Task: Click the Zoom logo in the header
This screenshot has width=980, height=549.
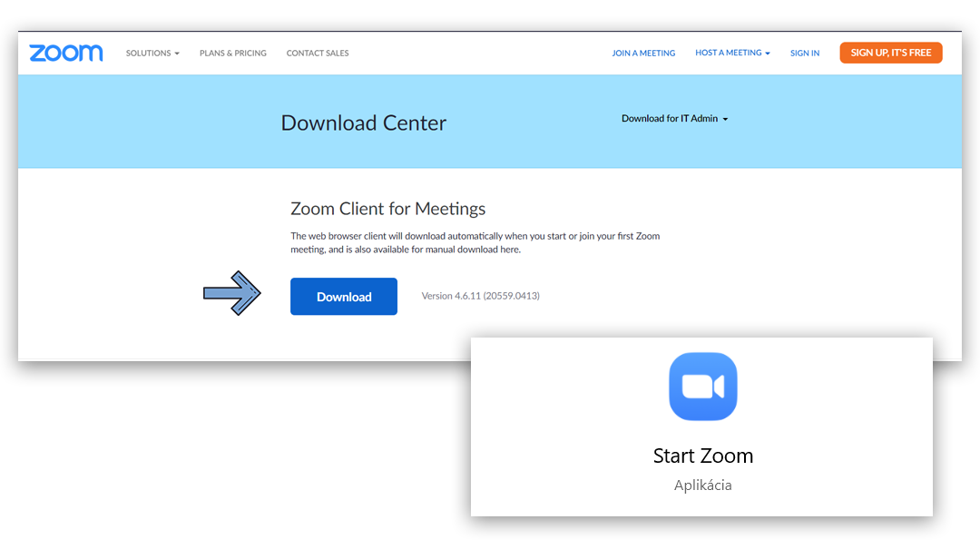Action: pos(65,54)
